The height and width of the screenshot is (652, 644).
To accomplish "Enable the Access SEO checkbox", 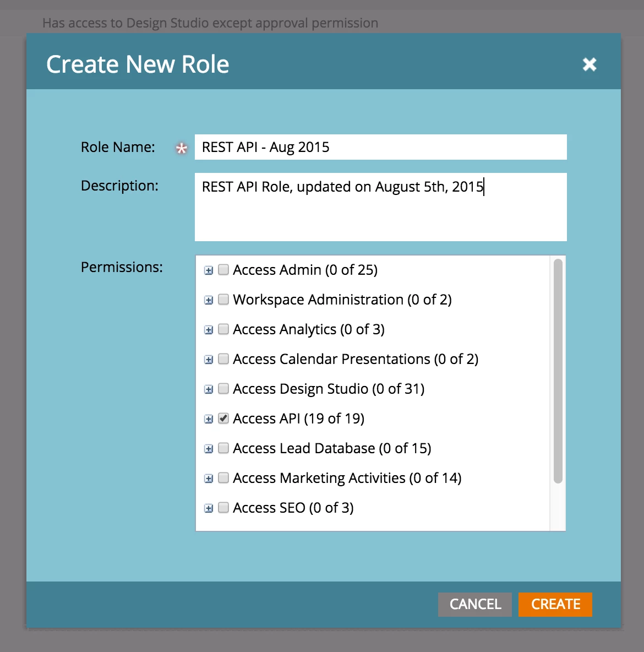I will [x=223, y=507].
